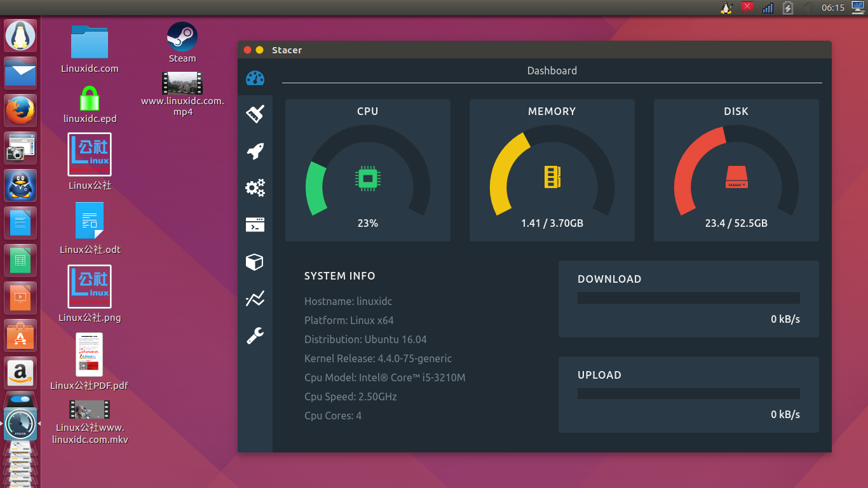Click the battery status indicator
This screenshot has height=488, width=868.
(787, 8)
